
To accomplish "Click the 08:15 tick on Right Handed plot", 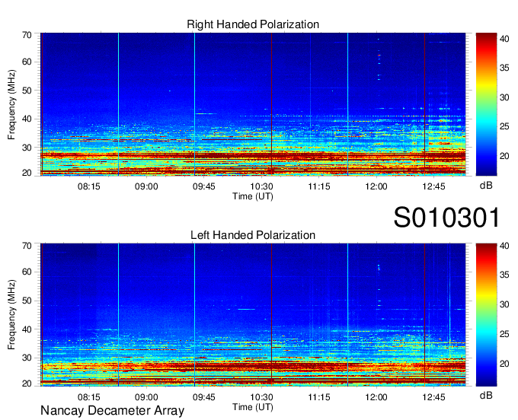I will (88, 186).
